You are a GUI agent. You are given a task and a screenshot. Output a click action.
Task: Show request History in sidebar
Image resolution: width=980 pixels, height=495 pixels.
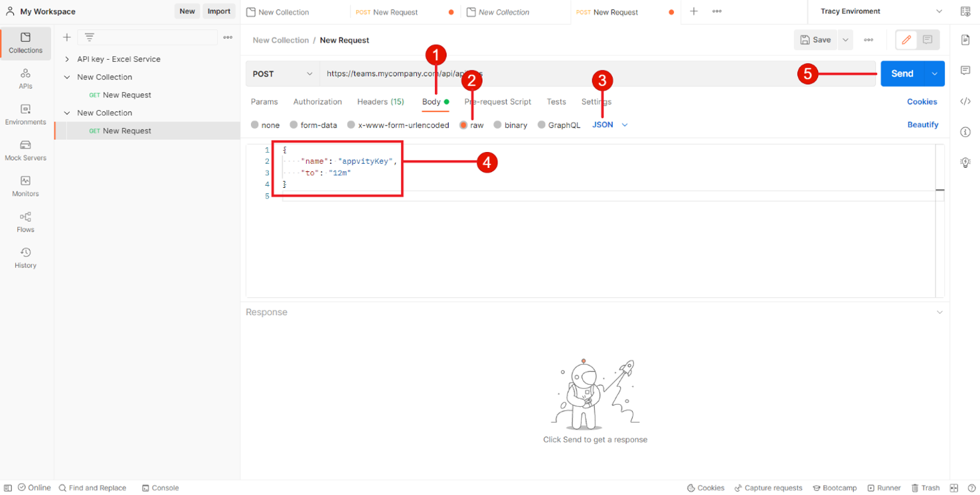pyautogui.click(x=25, y=258)
